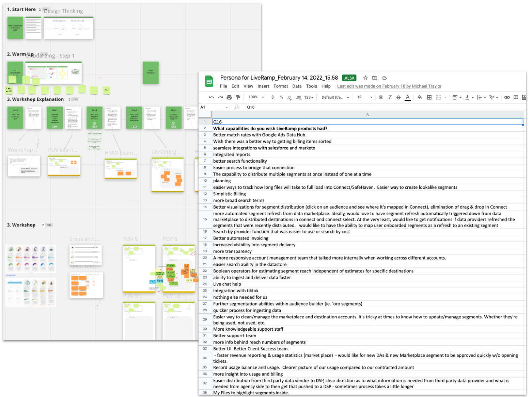
Task: Open the 100% zoom dropdown
Action: point(256,97)
